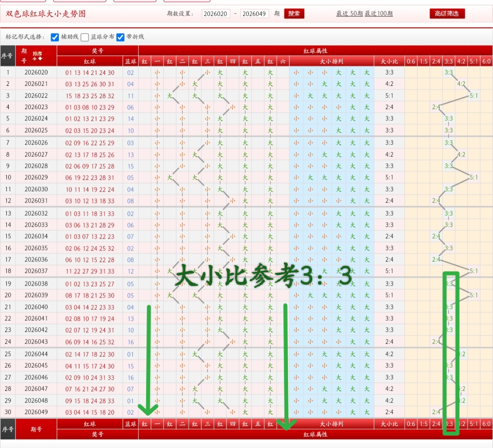Select period 2026043 cell
The height and width of the screenshot is (448, 493).
pyautogui.click(x=36, y=342)
